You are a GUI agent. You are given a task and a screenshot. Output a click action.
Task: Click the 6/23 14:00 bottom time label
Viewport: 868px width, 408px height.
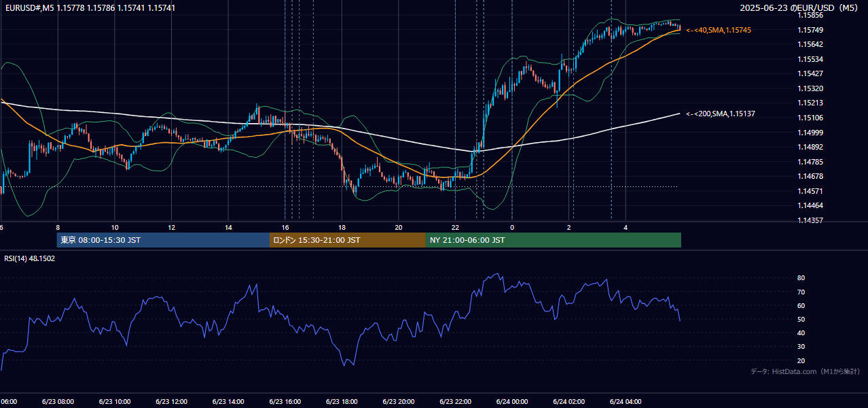(x=228, y=402)
